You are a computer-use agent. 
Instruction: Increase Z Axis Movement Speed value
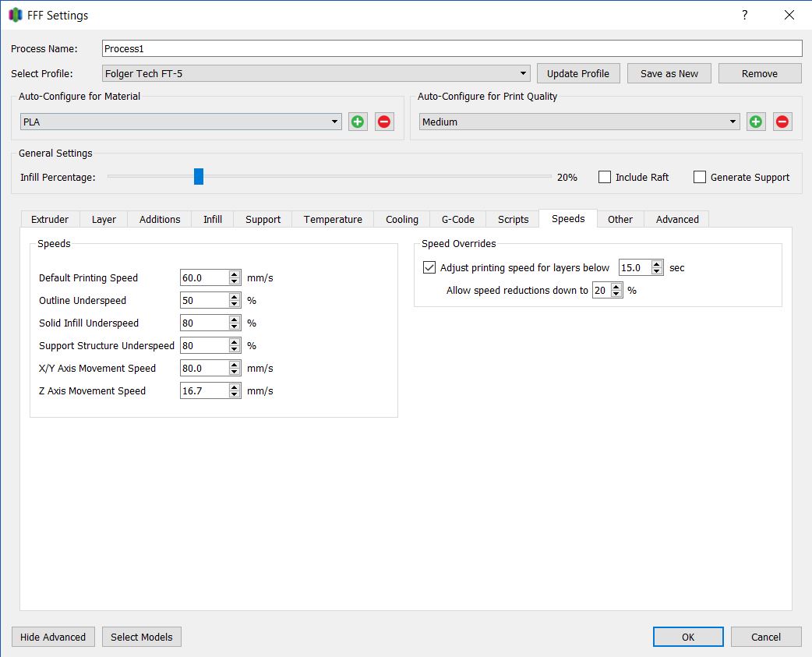click(x=235, y=387)
